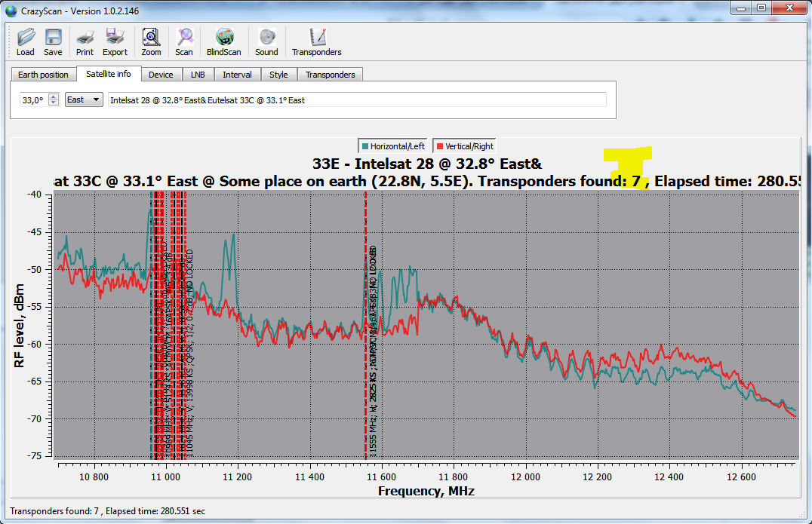Toggle the Sound speaker icon
This screenshot has height=524, width=812.
click(266, 37)
